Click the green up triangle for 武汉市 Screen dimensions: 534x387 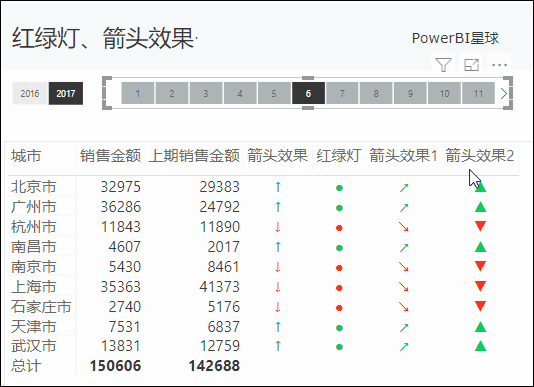coord(481,345)
